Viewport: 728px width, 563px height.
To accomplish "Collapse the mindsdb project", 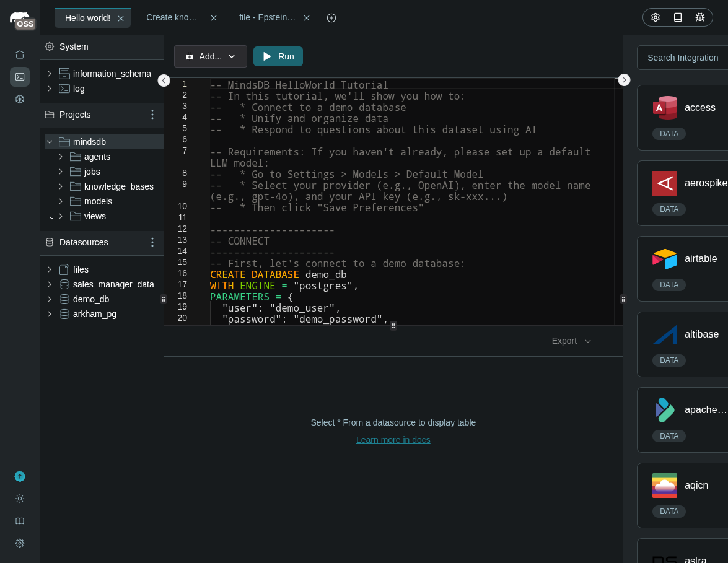I will click(x=49, y=142).
